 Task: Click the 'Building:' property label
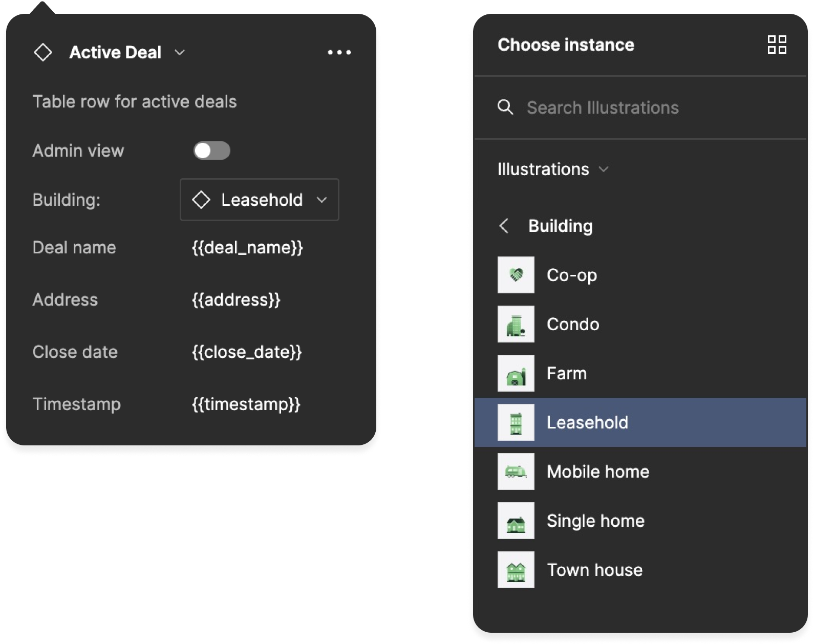(67, 200)
